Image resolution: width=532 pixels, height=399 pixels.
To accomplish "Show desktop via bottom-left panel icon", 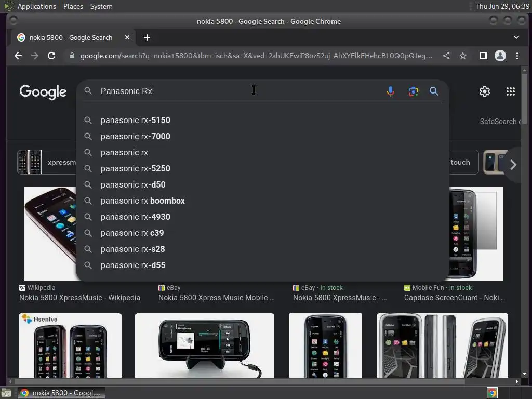I will 6,393.
